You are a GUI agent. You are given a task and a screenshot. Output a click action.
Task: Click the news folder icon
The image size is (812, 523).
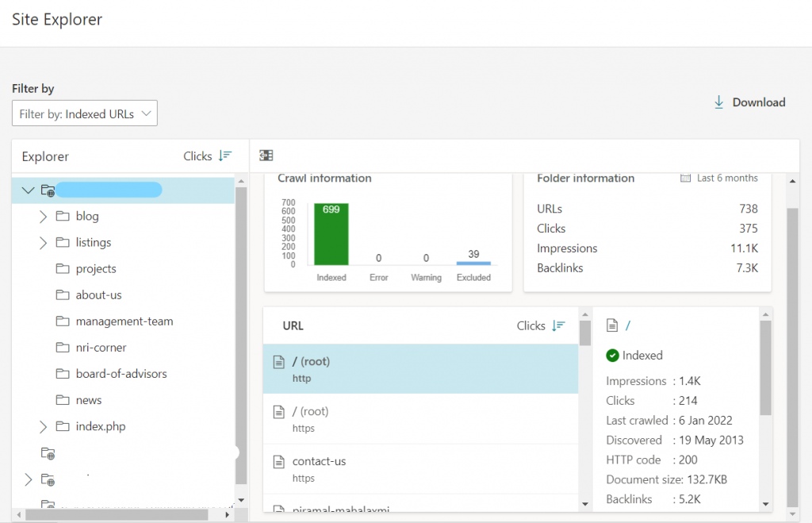click(63, 400)
